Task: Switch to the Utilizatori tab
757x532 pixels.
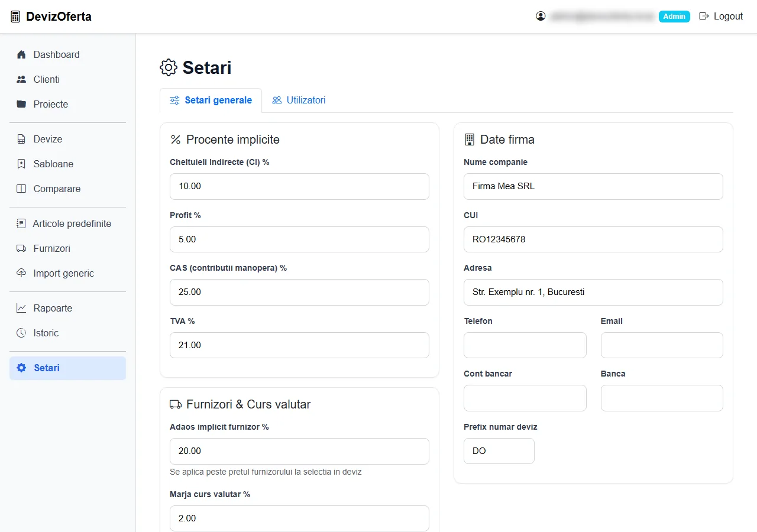Action: (x=299, y=100)
